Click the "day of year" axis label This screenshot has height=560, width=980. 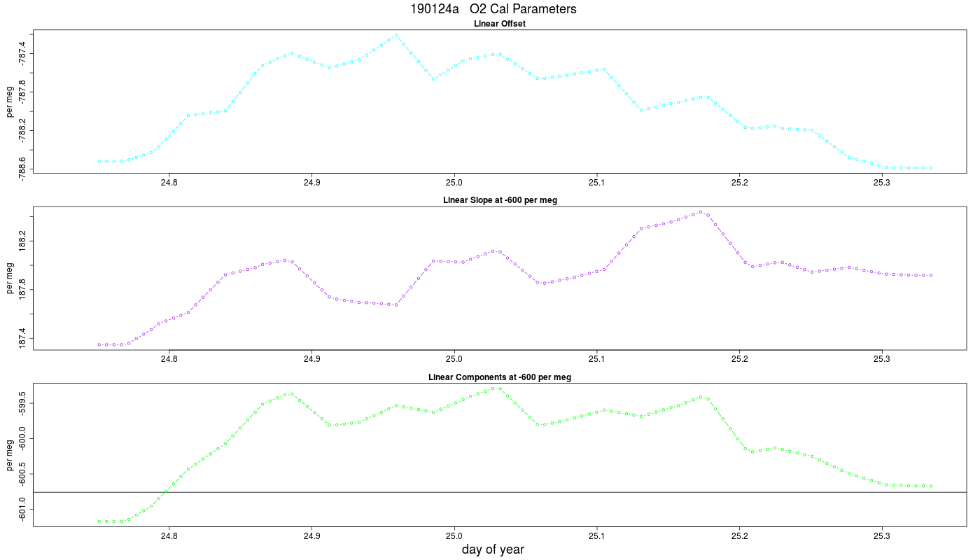[493, 549]
